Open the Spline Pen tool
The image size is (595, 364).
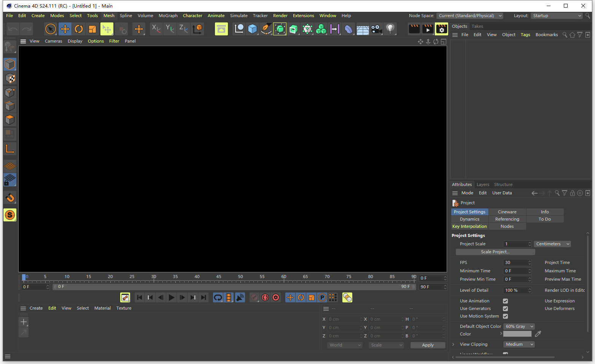point(266,29)
